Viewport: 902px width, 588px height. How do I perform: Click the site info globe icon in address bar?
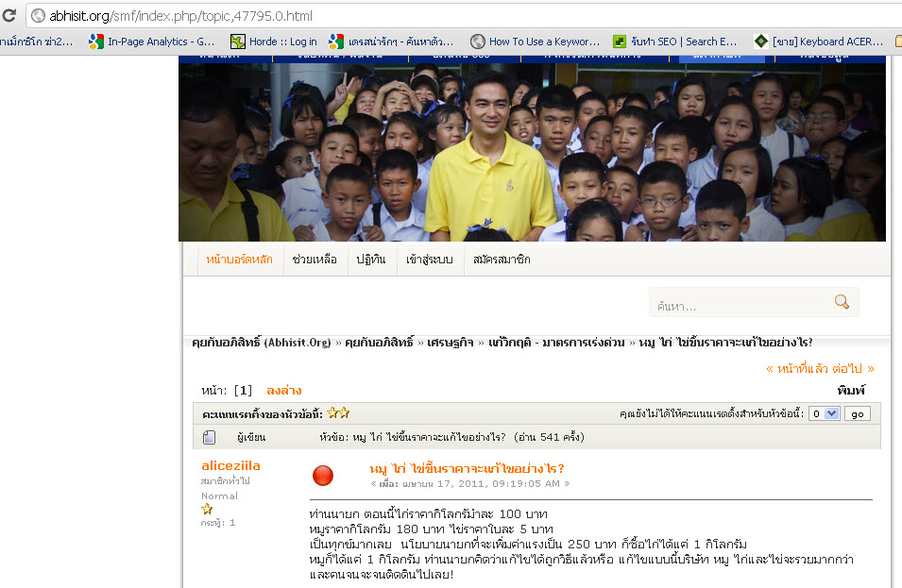(x=38, y=15)
